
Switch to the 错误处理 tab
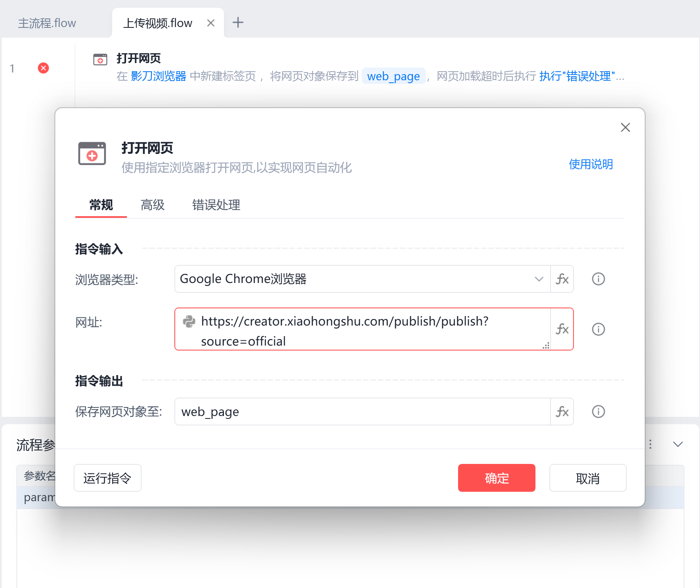tap(216, 205)
